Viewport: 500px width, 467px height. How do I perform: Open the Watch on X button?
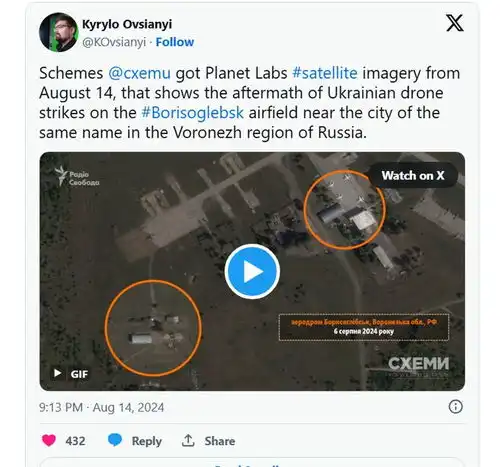pyautogui.click(x=413, y=175)
